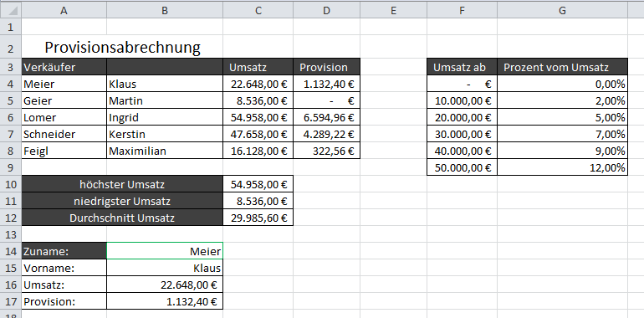Click the Select All corner triangle
644x318 pixels.
point(11,11)
